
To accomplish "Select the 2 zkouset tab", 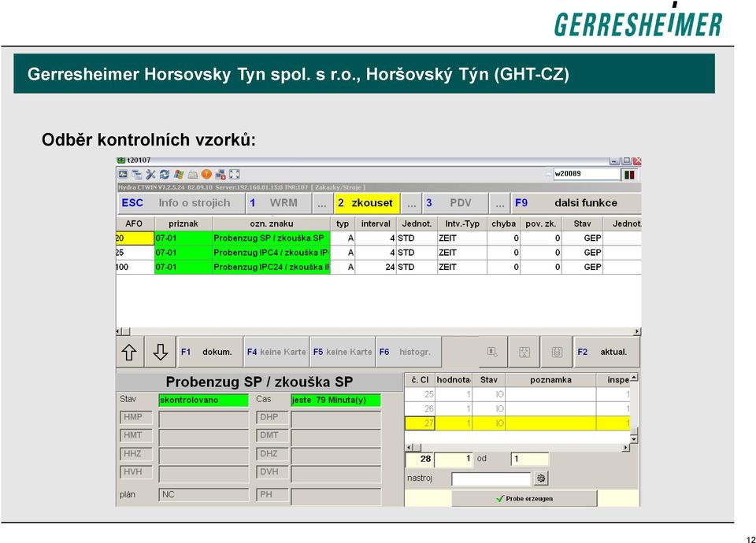I will 366,203.
